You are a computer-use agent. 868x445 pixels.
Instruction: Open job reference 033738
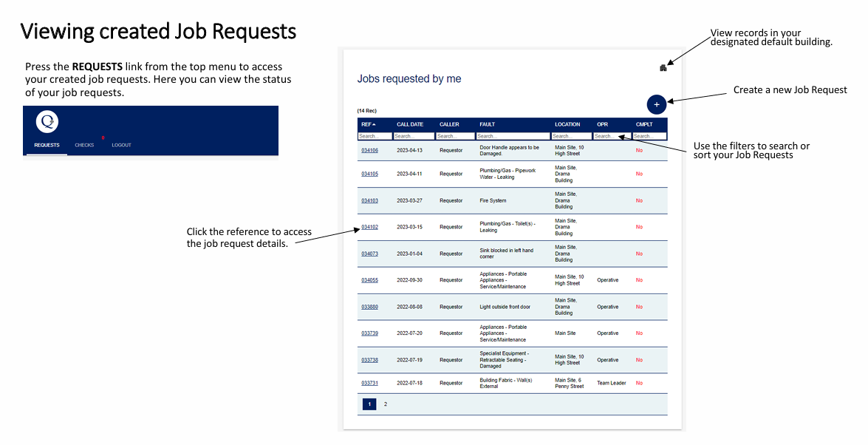[x=370, y=360]
